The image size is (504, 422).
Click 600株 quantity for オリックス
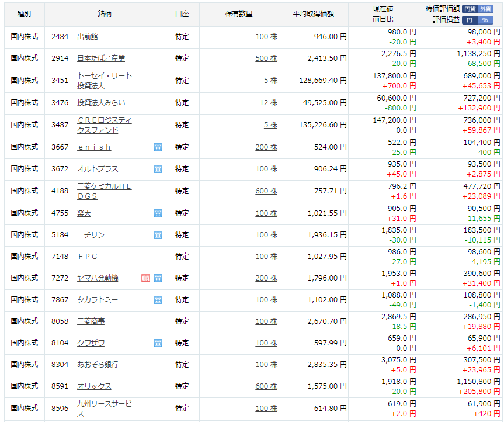click(x=266, y=386)
